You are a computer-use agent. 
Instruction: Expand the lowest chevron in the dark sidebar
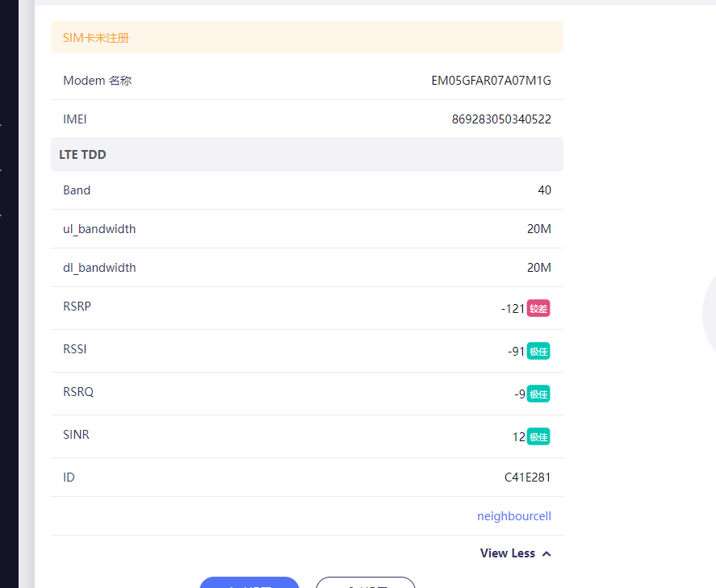click(x=2, y=215)
